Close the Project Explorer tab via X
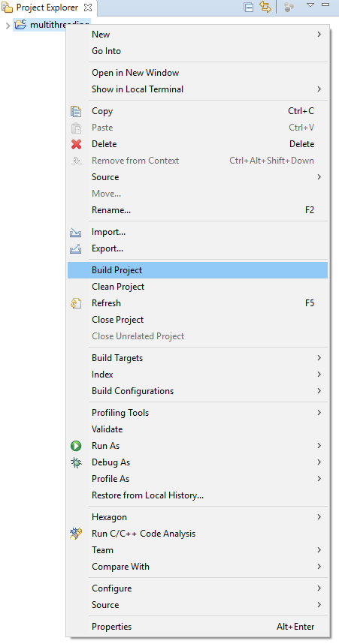Viewport: 339px width, 644px height. click(x=88, y=8)
